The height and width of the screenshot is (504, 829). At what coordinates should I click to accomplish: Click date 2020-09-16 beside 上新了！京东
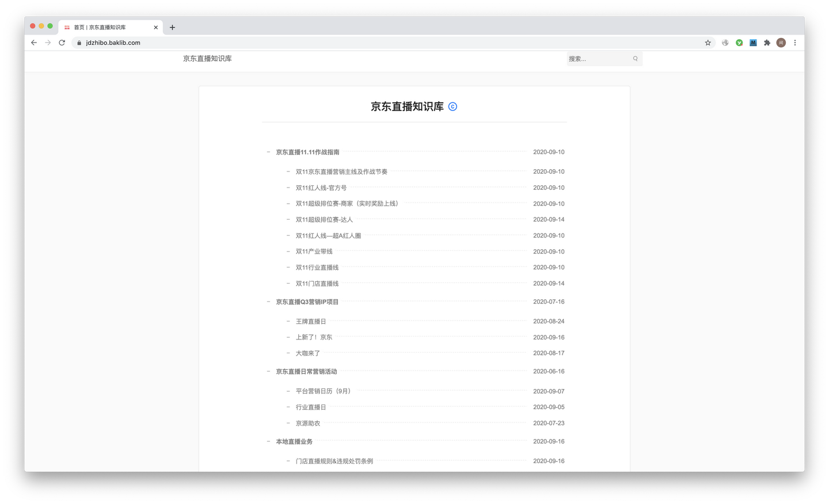click(x=549, y=337)
